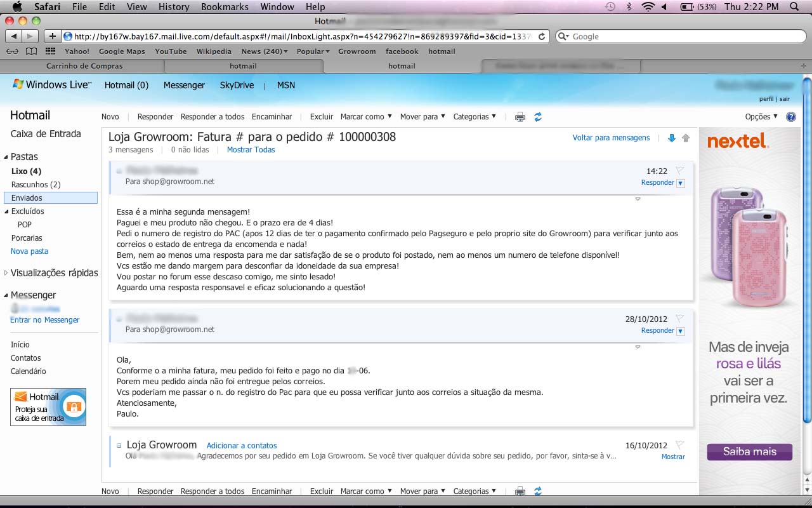The width and height of the screenshot is (812, 508).
Task: Open Hotmail help question mark icon
Action: [791, 117]
